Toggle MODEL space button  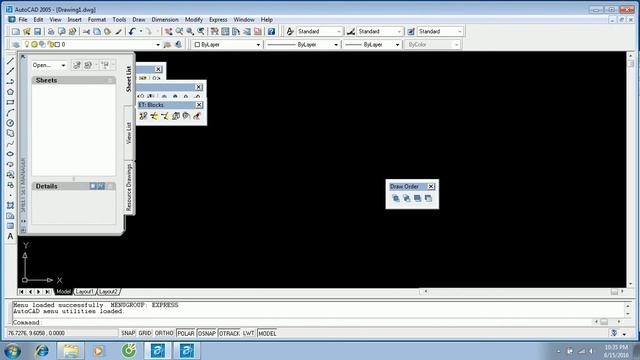(267, 333)
